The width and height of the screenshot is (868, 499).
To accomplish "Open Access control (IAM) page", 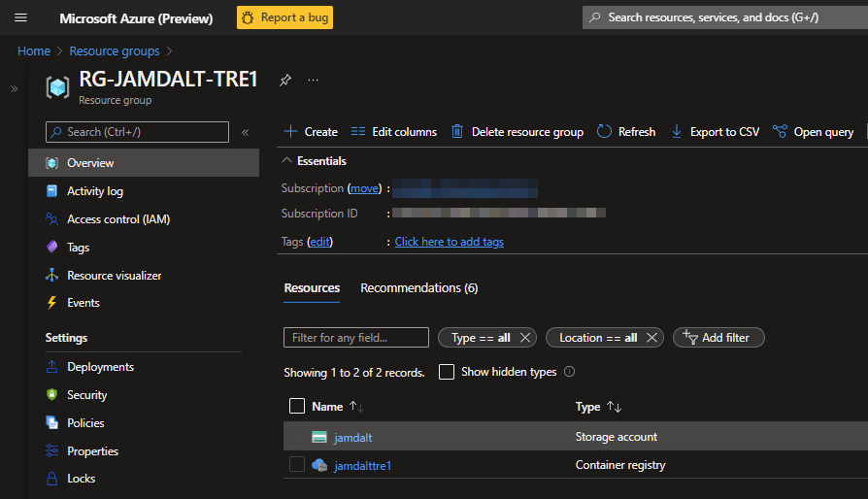I will [117, 219].
